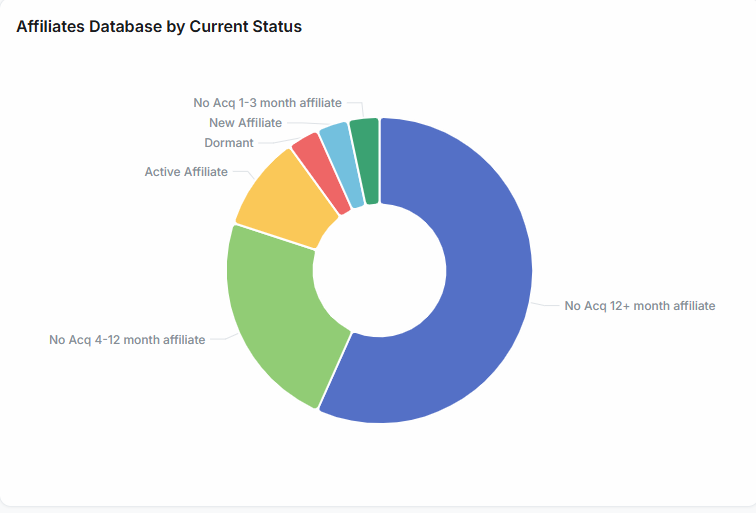Click the white center hole of the donut chart
Viewport: 756px width, 513px height.
click(380, 270)
